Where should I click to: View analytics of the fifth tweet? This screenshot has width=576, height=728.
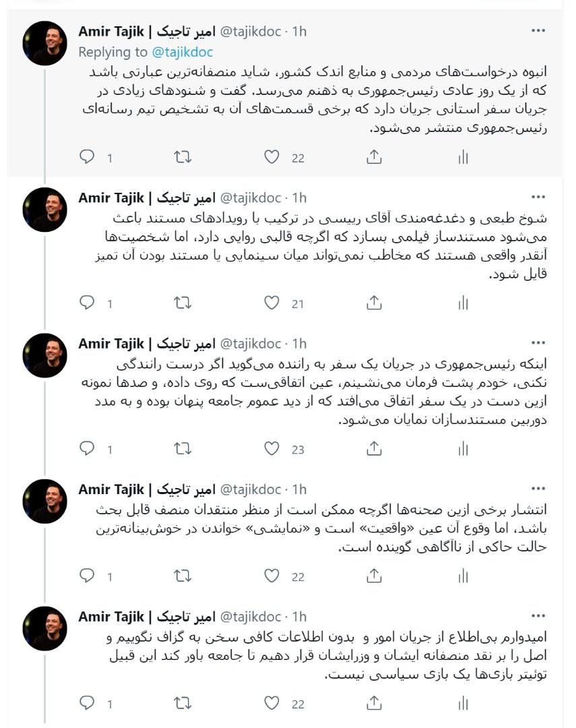point(463,703)
